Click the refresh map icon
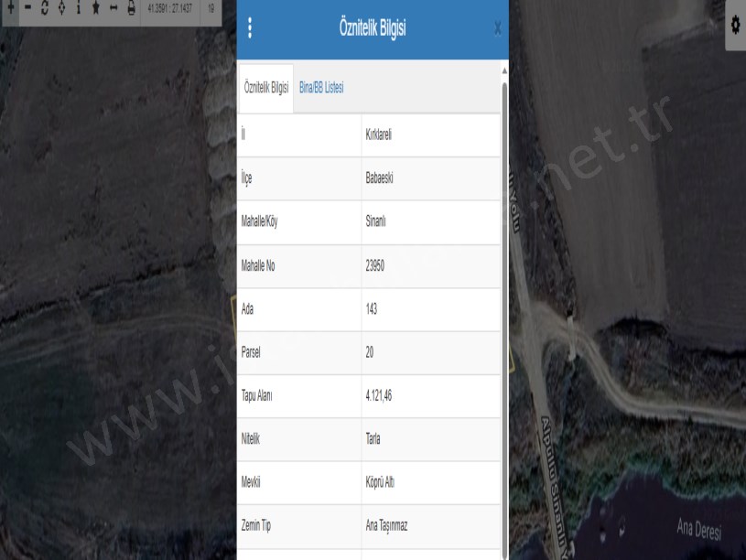This screenshot has height=560, width=746. [44, 8]
